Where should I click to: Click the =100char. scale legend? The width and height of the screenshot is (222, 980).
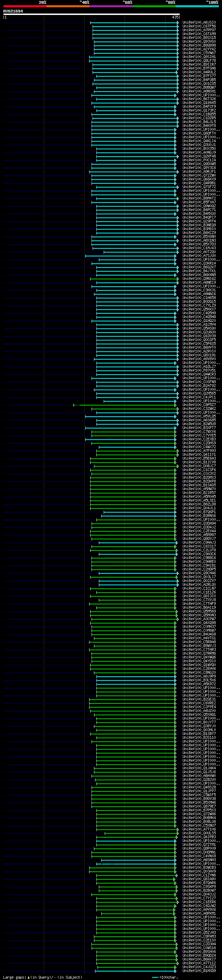165,977
